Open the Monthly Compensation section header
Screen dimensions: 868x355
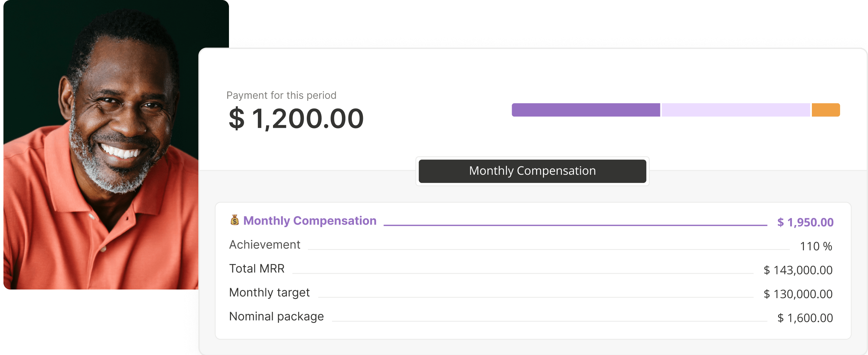coord(310,221)
